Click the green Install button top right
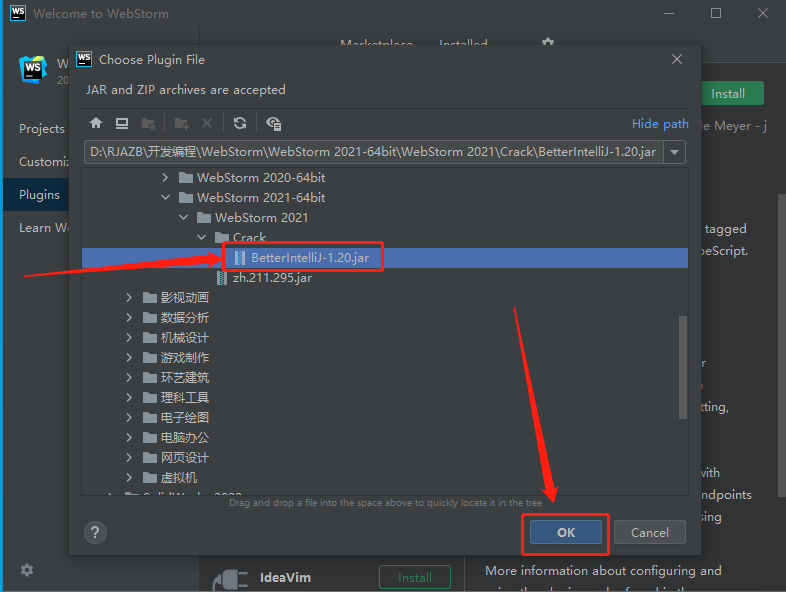786x592 pixels. coord(731,93)
